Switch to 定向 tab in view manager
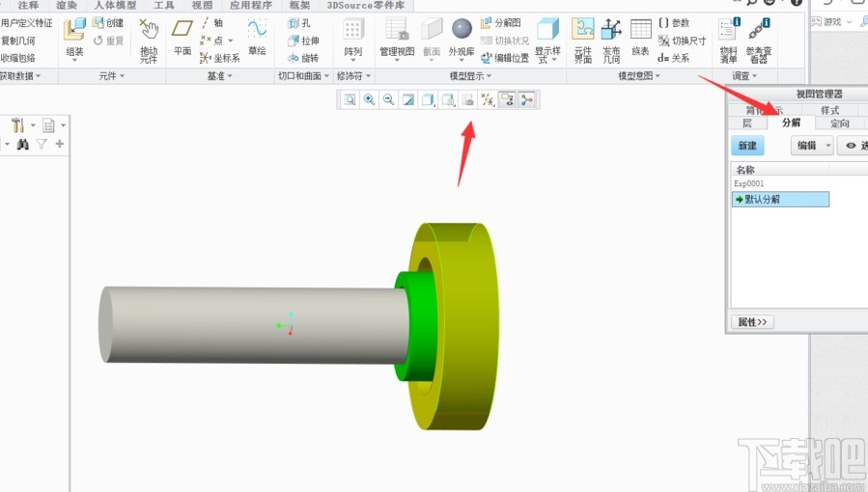The width and height of the screenshot is (868, 492). [x=840, y=123]
